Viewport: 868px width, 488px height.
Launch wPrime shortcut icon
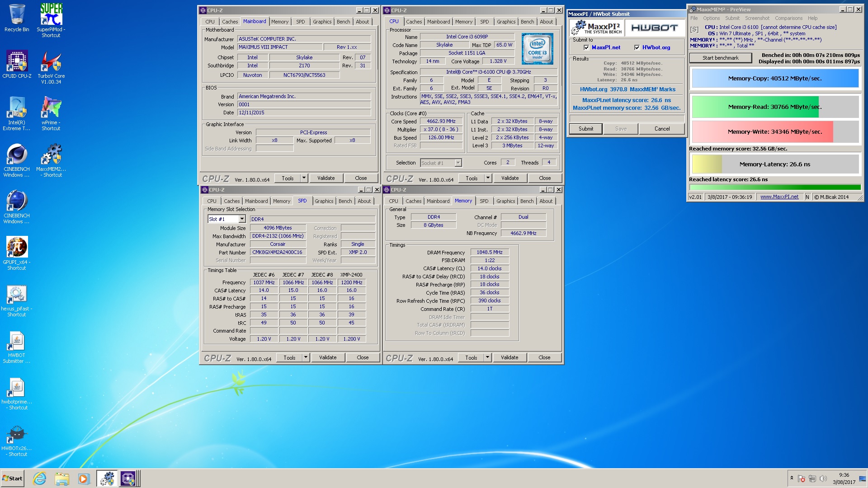pos(51,113)
